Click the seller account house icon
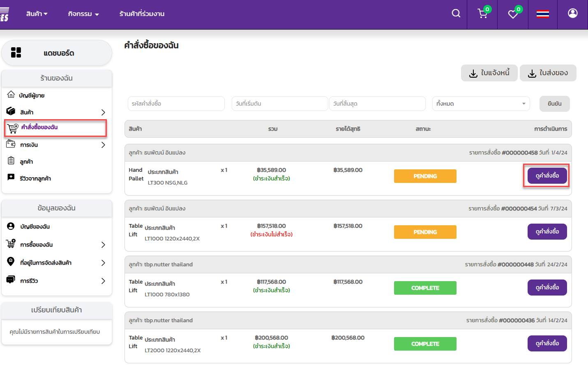588x365 pixels. coord(11,95)
